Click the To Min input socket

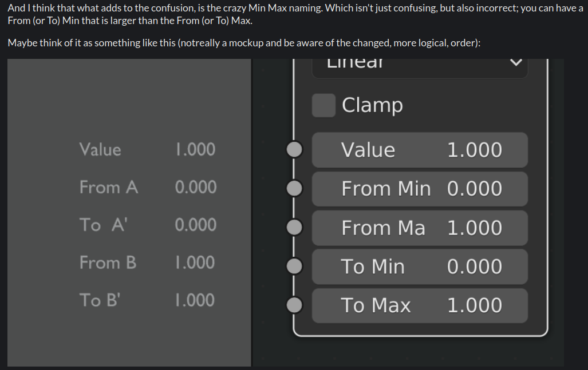294,266
